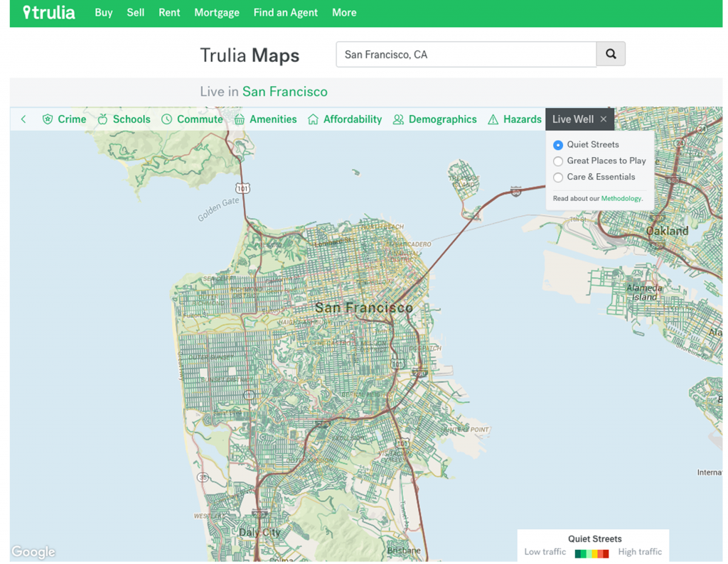Click the Golden Gate map label
Image resolution: width=728 pixels, height=564 pixels.
[218, 209]
